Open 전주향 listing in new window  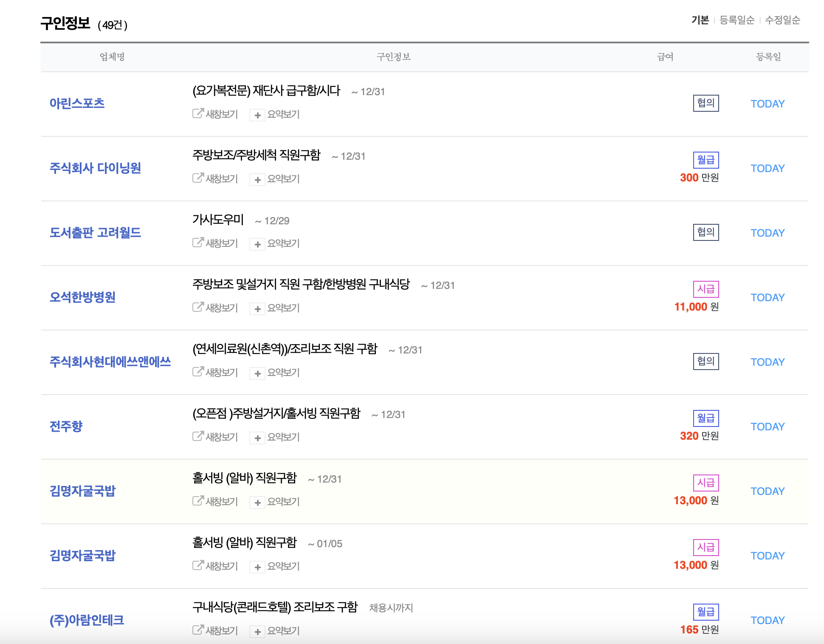[x=215, y=437]
